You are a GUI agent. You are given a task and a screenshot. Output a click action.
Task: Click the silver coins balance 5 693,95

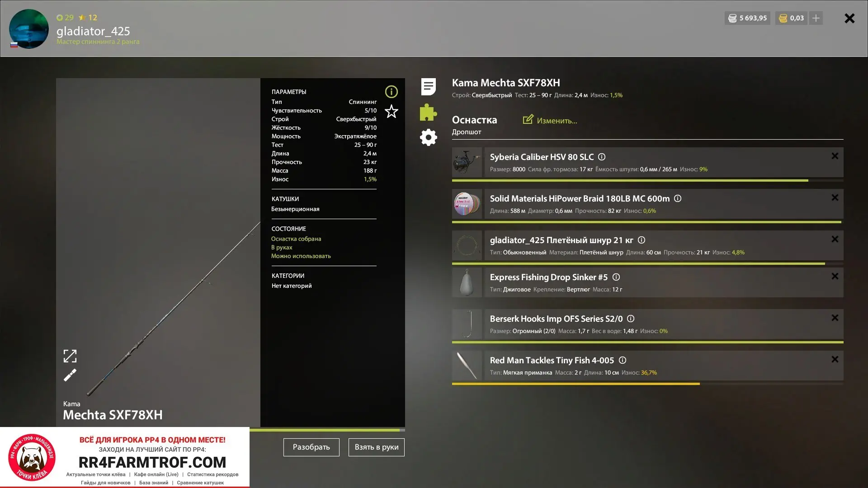[747, 18]
